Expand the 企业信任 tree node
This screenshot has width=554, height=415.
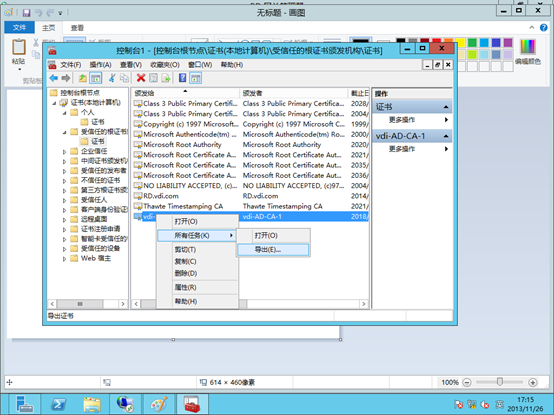click(x=64, y=152)
